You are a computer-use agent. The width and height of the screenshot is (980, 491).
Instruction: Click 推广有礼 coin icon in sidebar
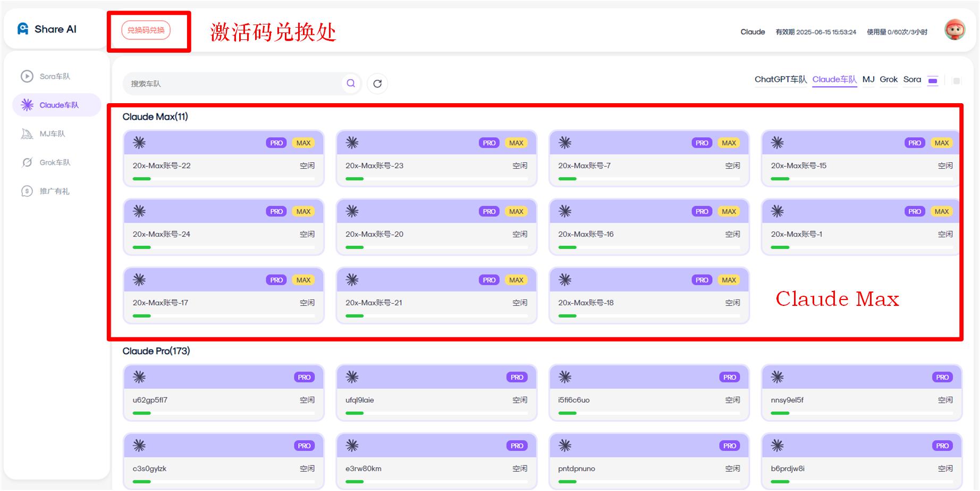pos(27,191)
